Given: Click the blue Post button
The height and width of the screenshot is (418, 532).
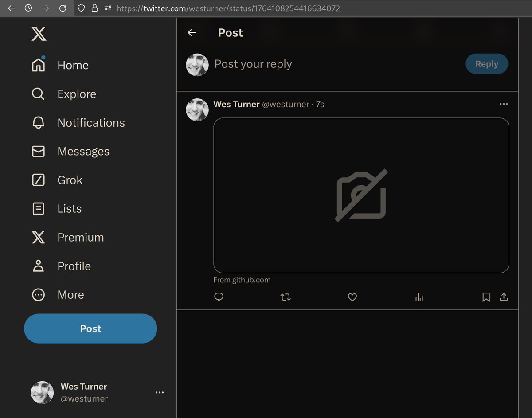Looking at the screenshot, I should point(90,328).
